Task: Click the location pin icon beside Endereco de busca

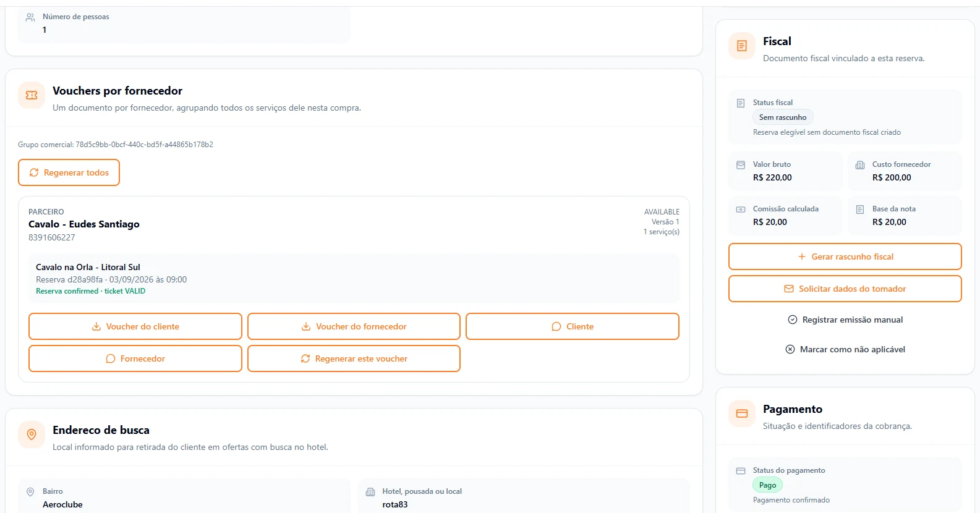Action: [x=32, y=435]
